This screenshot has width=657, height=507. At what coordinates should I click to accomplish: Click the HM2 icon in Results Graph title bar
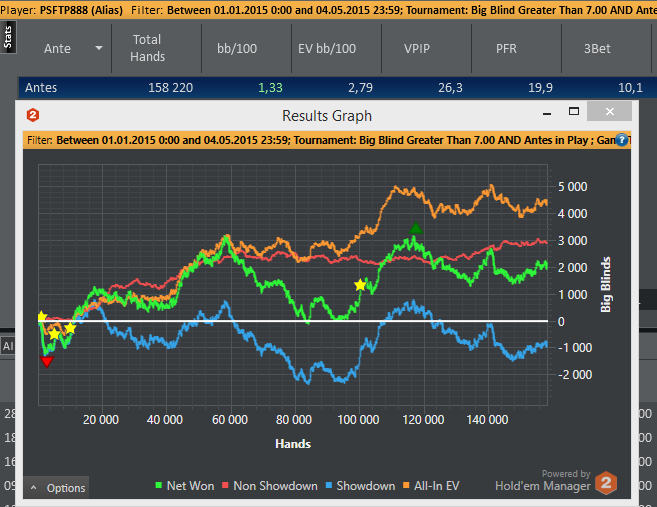click(x=33, y=115)
